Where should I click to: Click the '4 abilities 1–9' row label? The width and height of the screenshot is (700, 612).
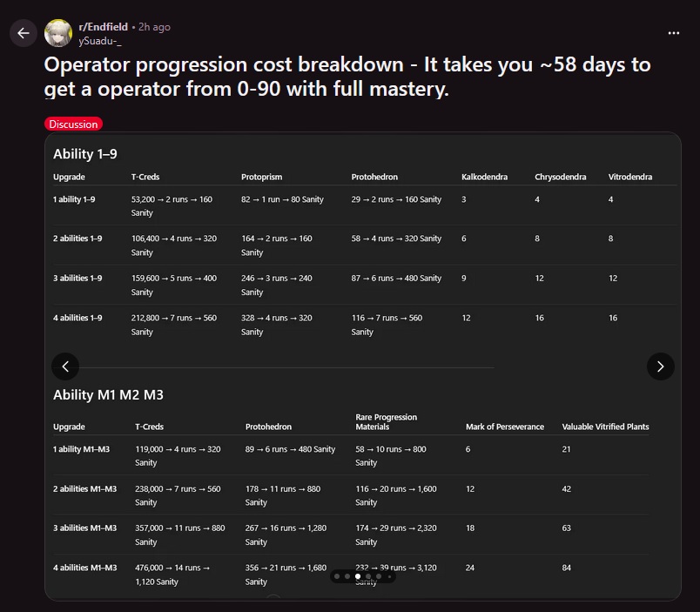click(x=77, y=318)
